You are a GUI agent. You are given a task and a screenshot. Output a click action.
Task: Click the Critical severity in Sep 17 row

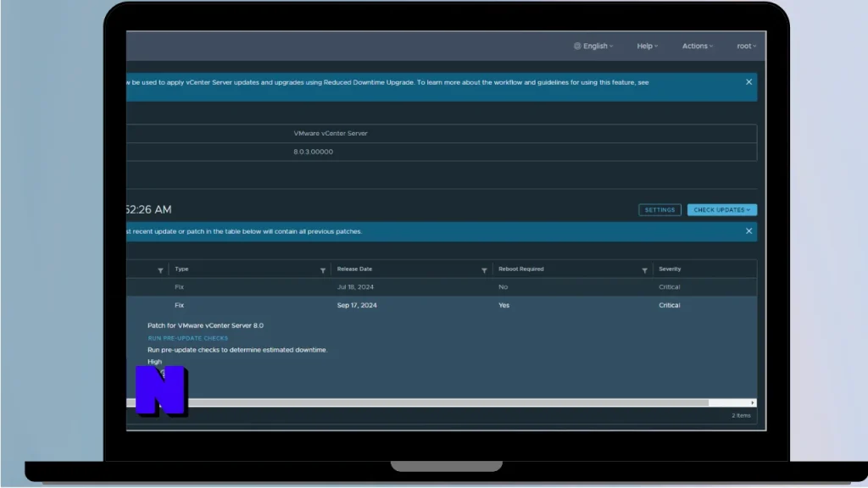point(670,305)
